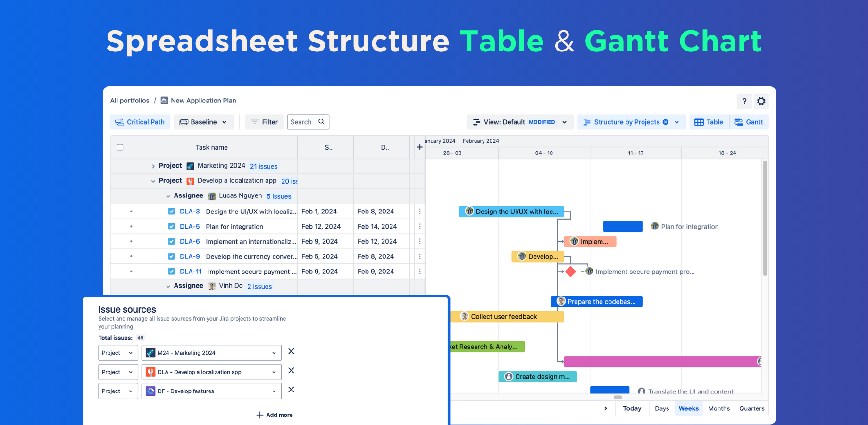Remove DF Develop features issue source
This screenshot has height=425, width=868.
(x=291, y=390)
